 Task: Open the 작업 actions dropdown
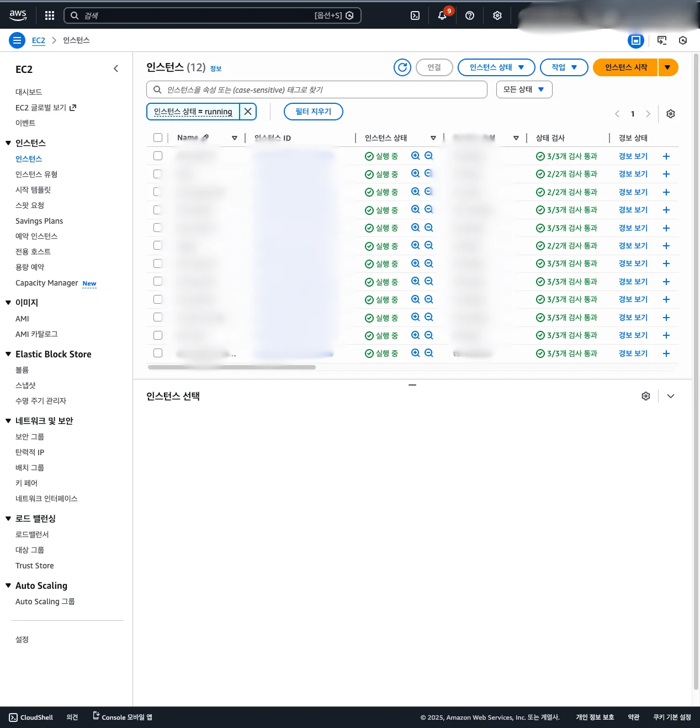click(564, 67)
